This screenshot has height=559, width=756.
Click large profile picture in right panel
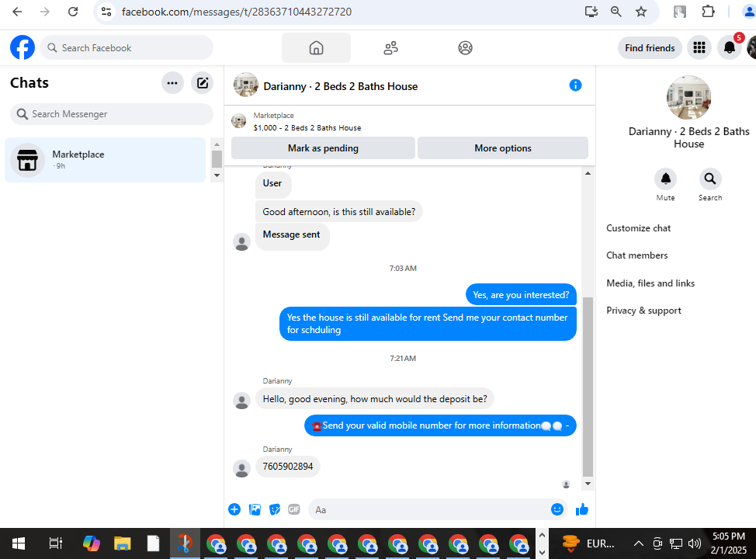click(x=688, y=98)
